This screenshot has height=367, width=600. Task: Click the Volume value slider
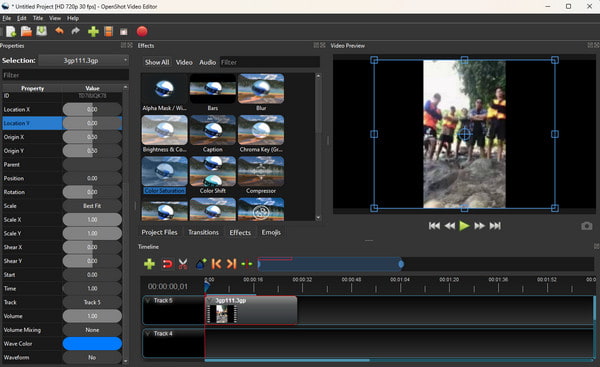click(92, 316)
